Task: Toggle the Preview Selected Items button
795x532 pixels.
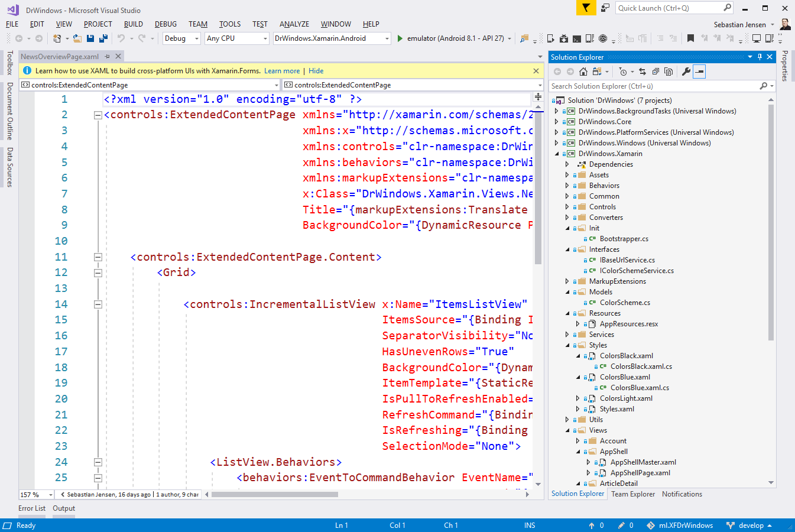Action: pyautogui.click(x=699, y=72)
